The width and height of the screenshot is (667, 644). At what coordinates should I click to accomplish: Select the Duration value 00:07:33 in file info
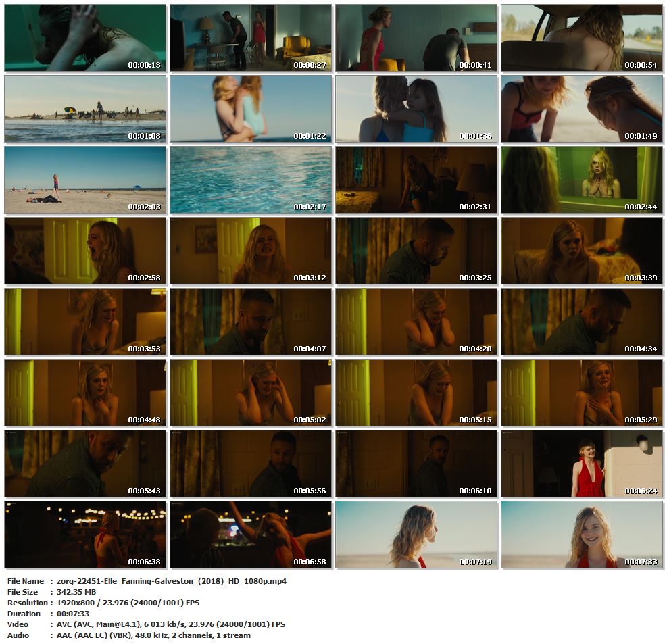[73, 614]
